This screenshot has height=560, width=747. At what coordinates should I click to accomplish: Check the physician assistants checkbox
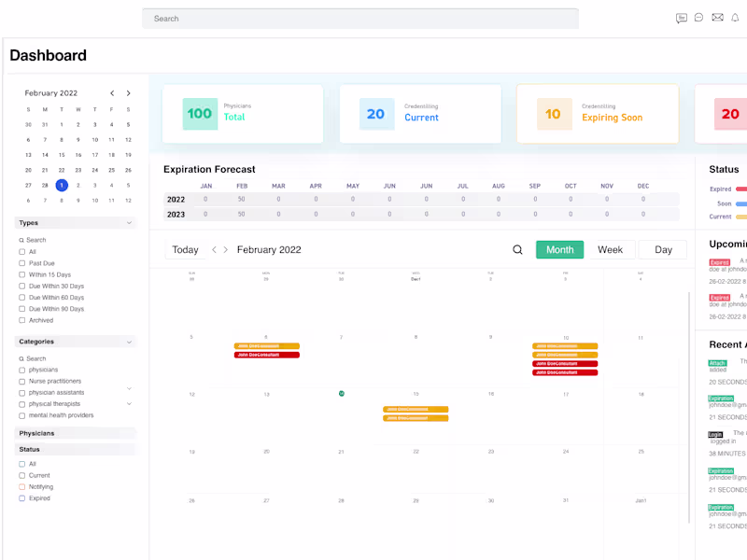(21, 393)
